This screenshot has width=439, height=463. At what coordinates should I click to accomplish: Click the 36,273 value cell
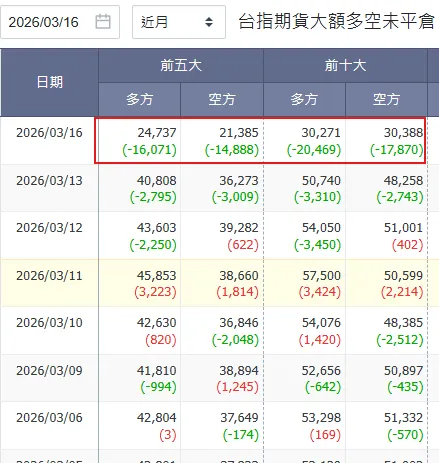click(222, 188)
